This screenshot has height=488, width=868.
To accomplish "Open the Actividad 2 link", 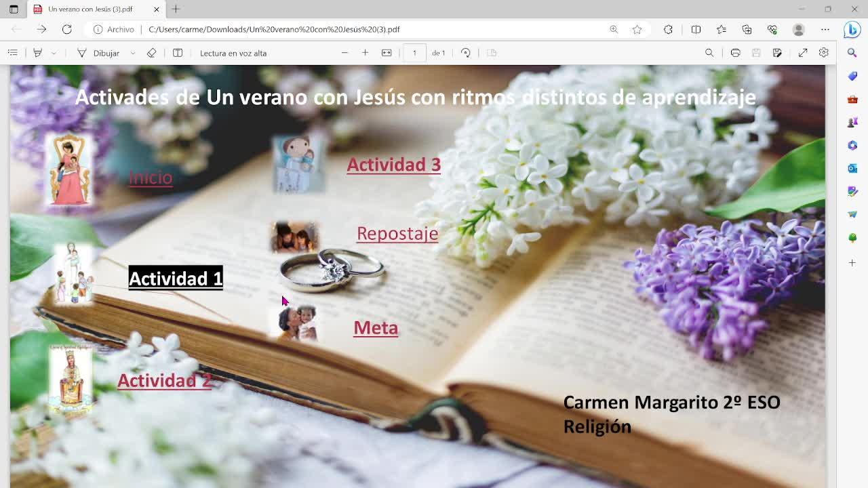I will point(165,380).
